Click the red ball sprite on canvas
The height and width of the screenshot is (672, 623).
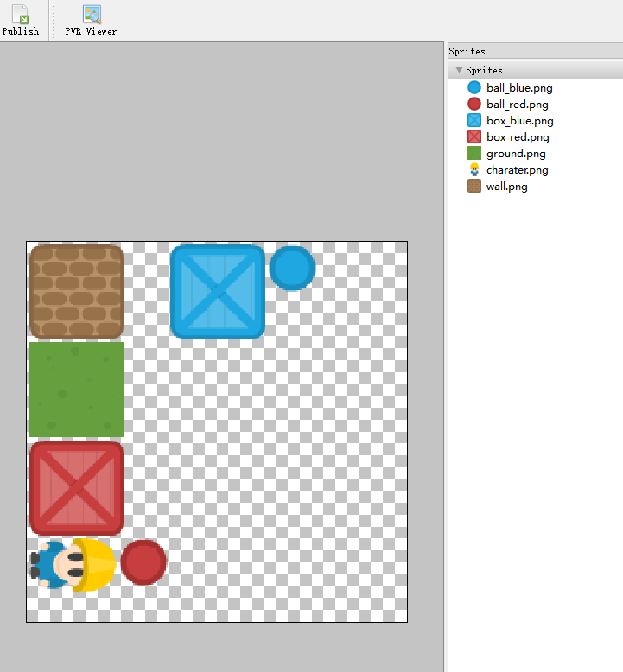pos(143,562)
